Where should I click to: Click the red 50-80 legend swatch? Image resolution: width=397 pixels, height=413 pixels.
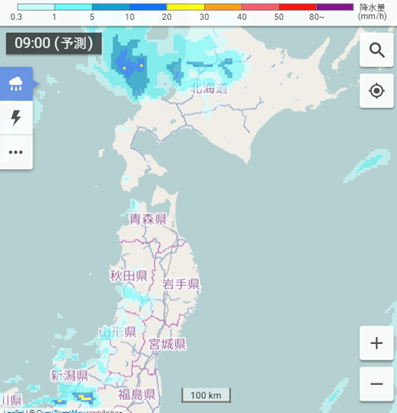(x=297, y=7)
